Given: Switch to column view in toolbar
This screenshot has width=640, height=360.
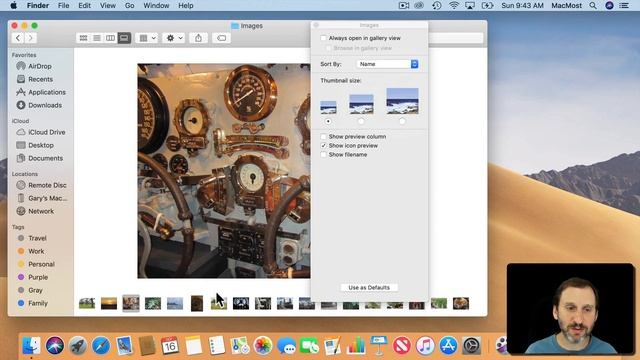Looking at the screenshot, I should [x=110, y=38].
